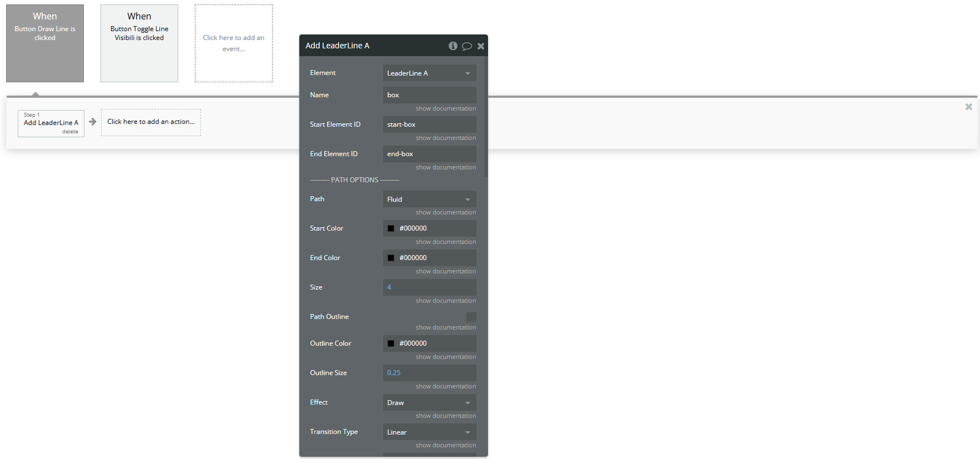Open the Start Color swatch
This screenshot has width=980, height=459.
point(391,228)
